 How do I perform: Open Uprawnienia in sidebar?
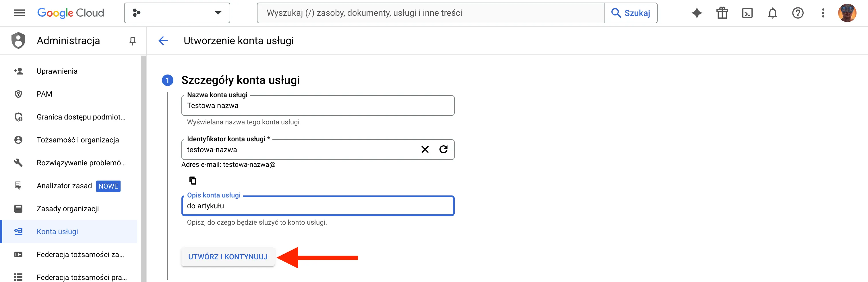pos(69,71)
